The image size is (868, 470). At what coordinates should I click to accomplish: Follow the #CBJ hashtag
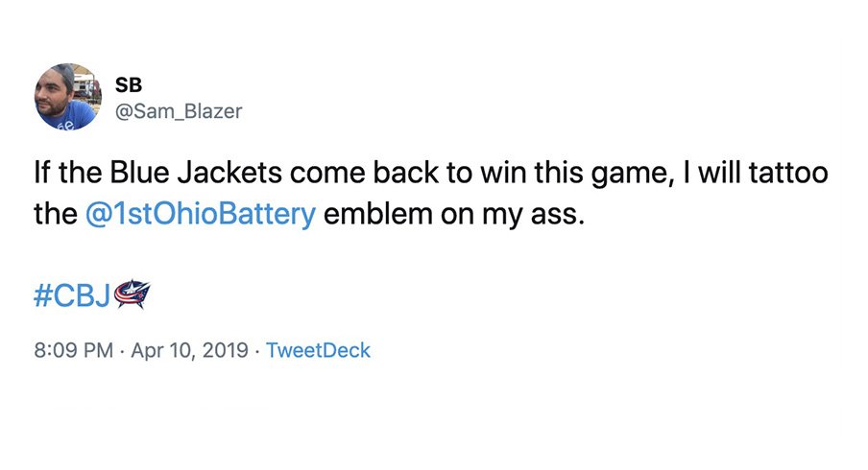72,295
